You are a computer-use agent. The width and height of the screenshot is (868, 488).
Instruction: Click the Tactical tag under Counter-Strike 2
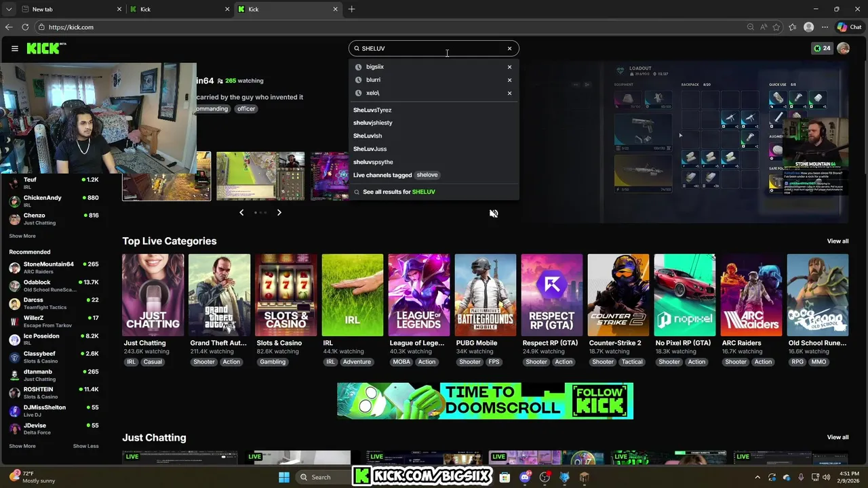coord(632,362)
